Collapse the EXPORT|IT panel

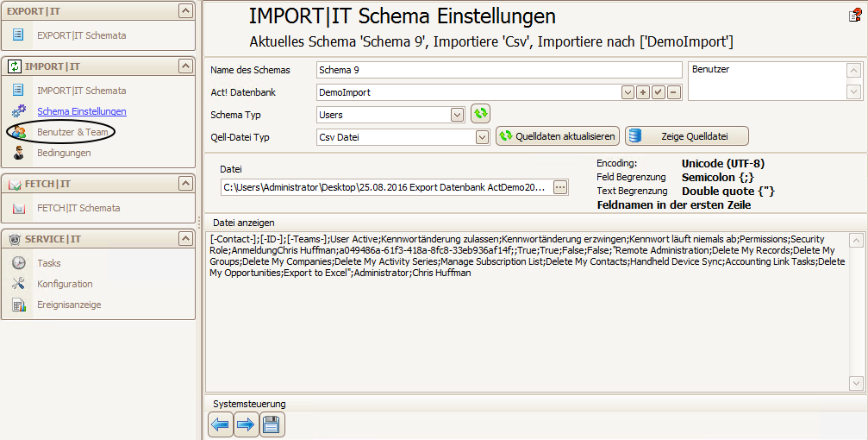click(185, 11)
